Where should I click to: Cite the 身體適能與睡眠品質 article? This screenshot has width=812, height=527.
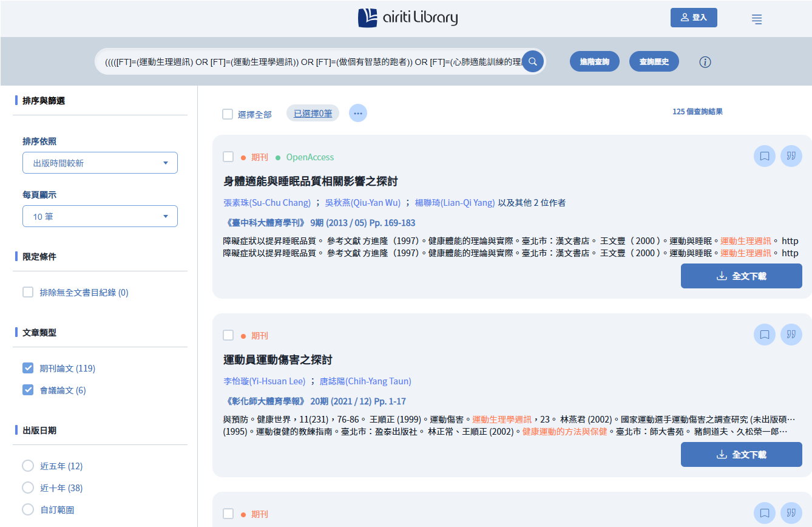(x=791, y=156)
